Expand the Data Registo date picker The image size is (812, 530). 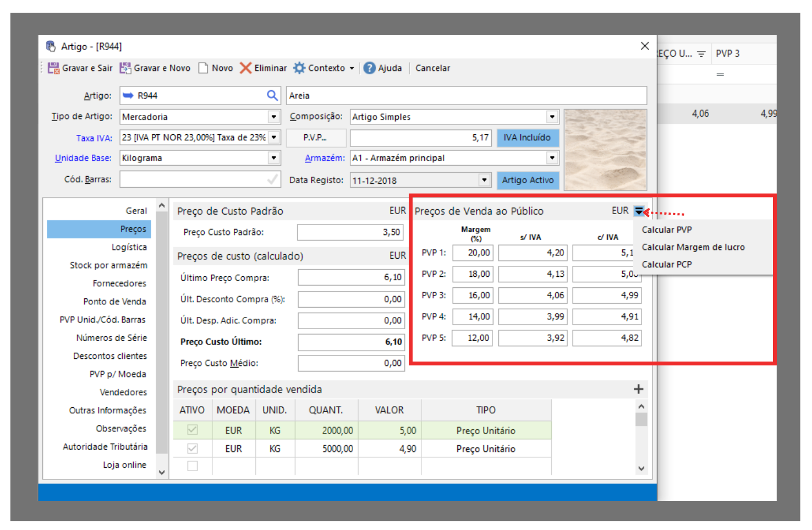click(x=484, y=180)
